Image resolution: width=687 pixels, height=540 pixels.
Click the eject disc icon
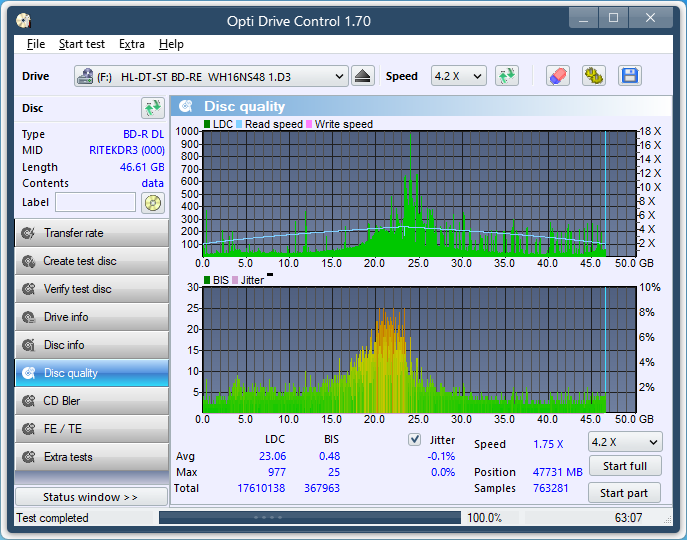(363, 76)
